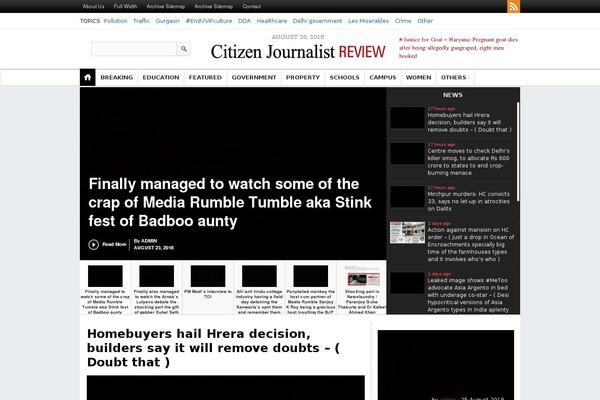
Task: Open the Full Width link
Action: point(126,6)
